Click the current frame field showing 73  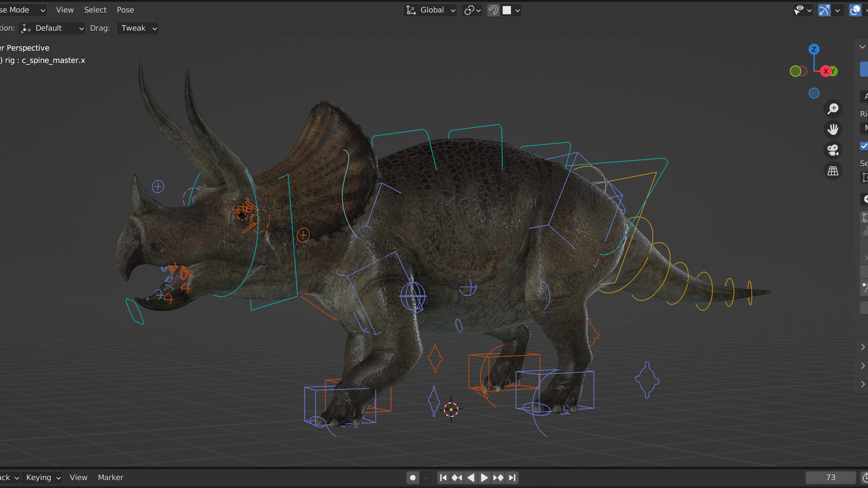830,478
